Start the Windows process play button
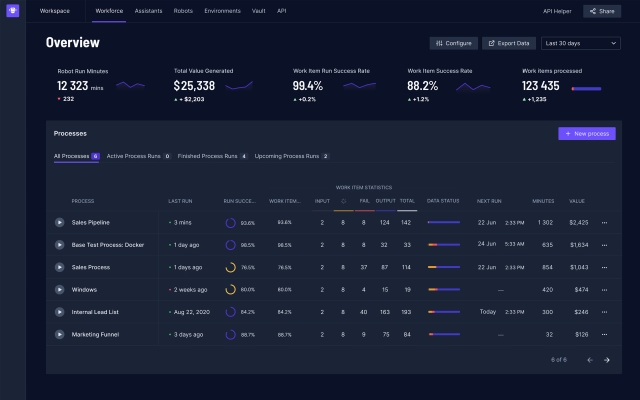 click(x=60, y=289)
